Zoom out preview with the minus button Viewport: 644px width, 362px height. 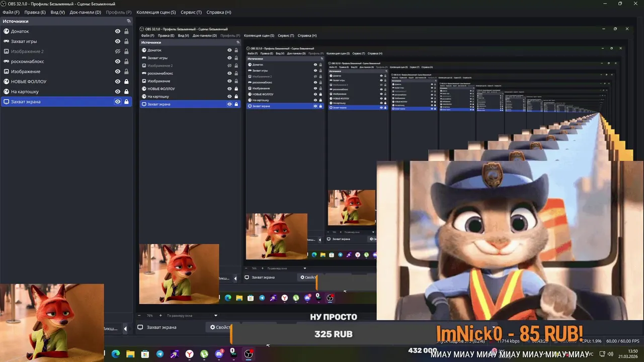(x=139, y=315)
